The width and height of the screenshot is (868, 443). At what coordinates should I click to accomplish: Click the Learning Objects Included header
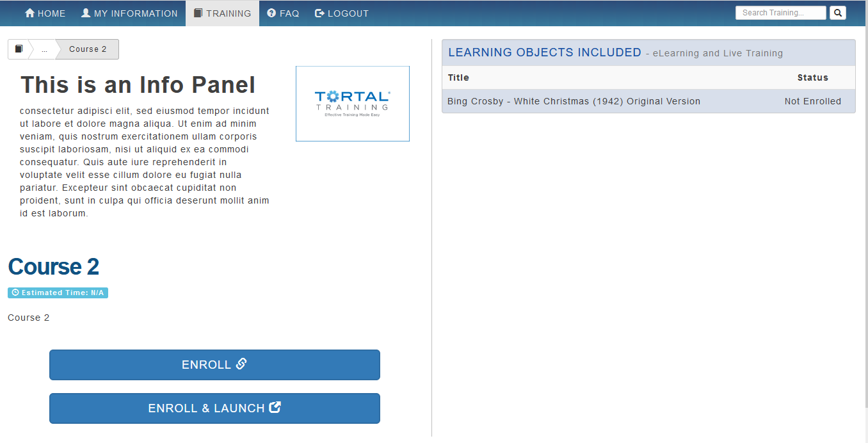point(545,52)
